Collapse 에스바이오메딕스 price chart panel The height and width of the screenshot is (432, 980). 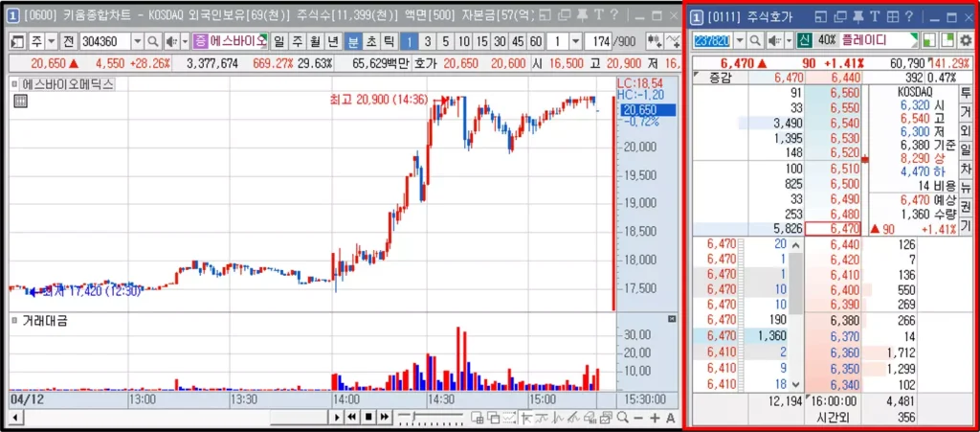14,83
